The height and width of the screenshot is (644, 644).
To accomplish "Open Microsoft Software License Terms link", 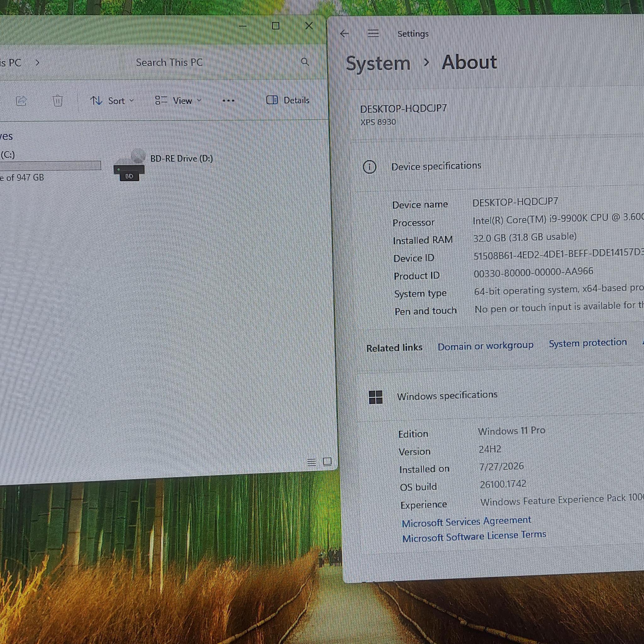I will pyautogui.click(x=474, y=536).
